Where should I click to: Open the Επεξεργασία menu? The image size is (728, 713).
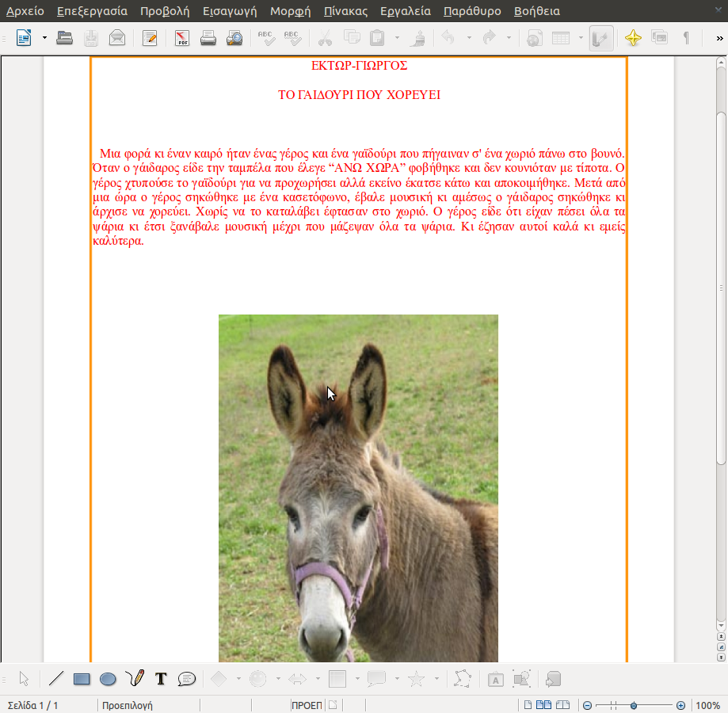pos(92,11)
